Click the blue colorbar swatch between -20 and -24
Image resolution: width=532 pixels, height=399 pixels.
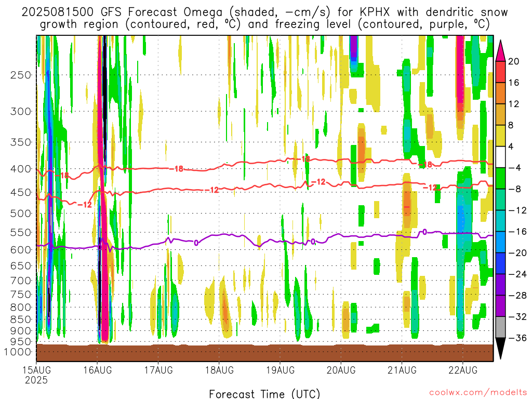pyautogui.click(x=500, y=263)
